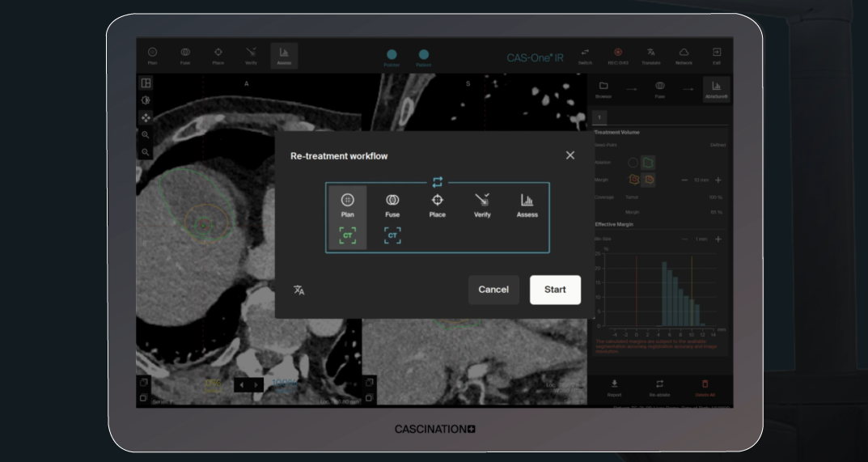Select the Fuse step in the workflow dialog
Image resolution: width=868 pixels, height=462 pixels.
pyautogui.click(x=392, y=206)
